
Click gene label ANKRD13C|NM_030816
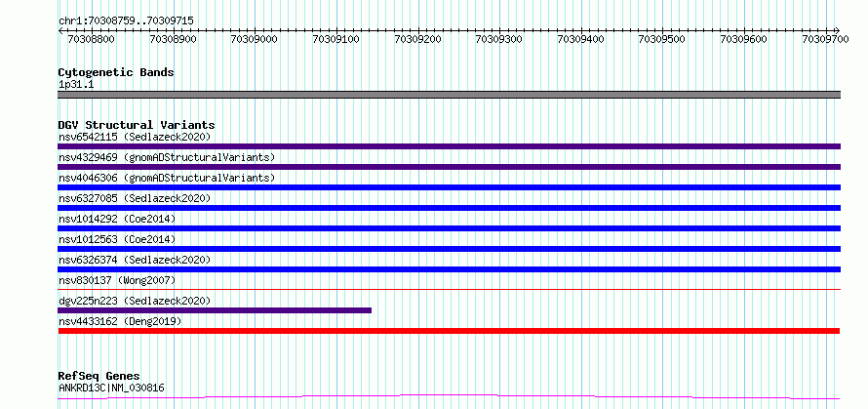(111, 388)
